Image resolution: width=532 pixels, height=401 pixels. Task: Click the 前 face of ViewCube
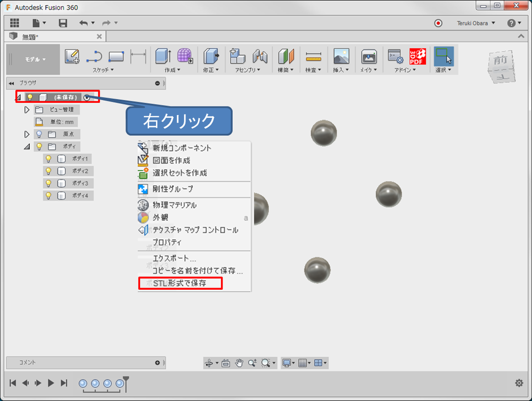coord(501,60)
